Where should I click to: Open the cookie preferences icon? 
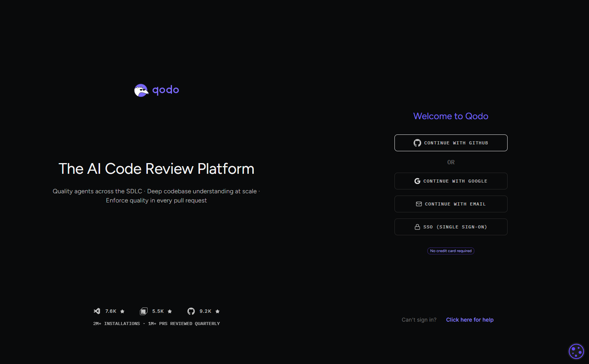click(576, 351)
